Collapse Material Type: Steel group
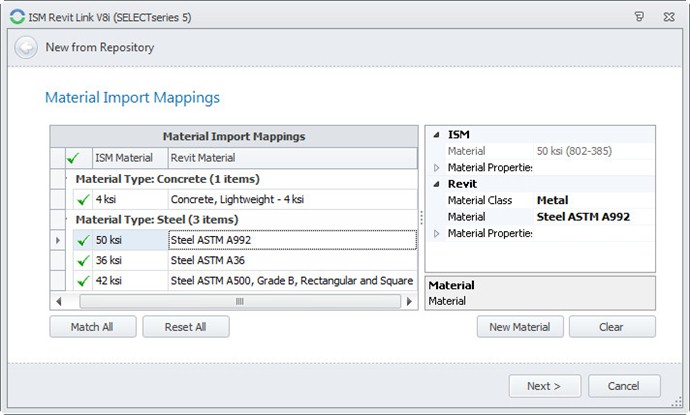 66,220
